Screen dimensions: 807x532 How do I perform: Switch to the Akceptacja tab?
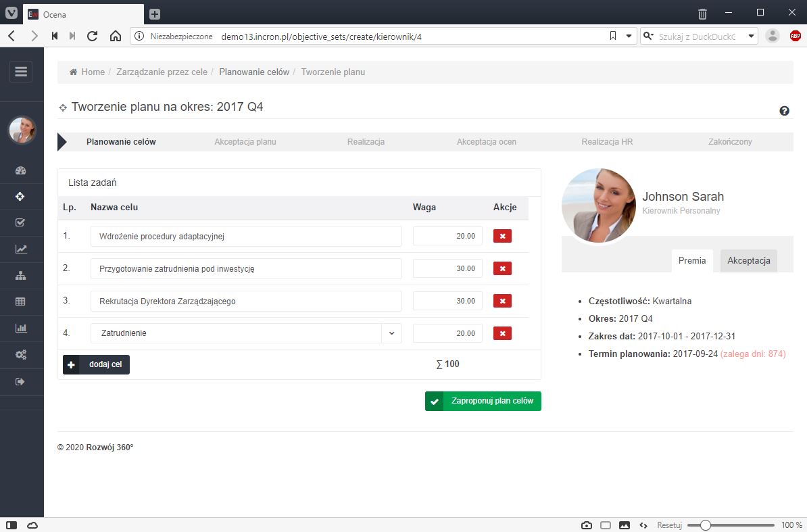[x=748, y=261]
